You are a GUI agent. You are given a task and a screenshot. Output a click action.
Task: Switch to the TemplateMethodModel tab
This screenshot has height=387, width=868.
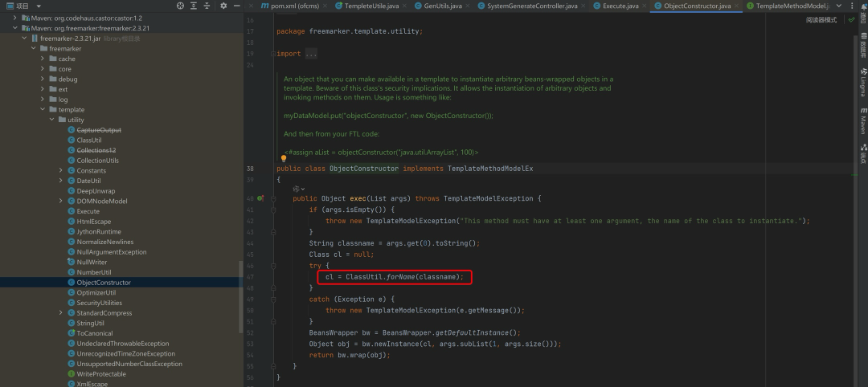click(788, 6)
